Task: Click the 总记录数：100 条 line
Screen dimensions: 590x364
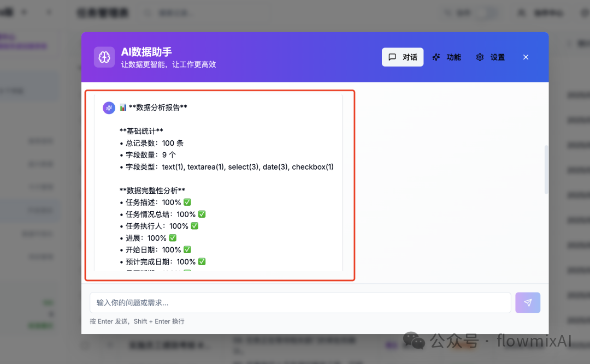Action: click(152, 144)
